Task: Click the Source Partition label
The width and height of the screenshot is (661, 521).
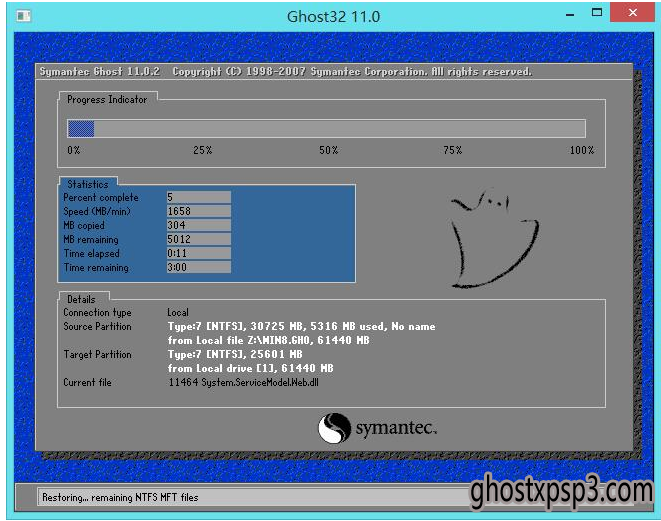Action: pos(97,326)
